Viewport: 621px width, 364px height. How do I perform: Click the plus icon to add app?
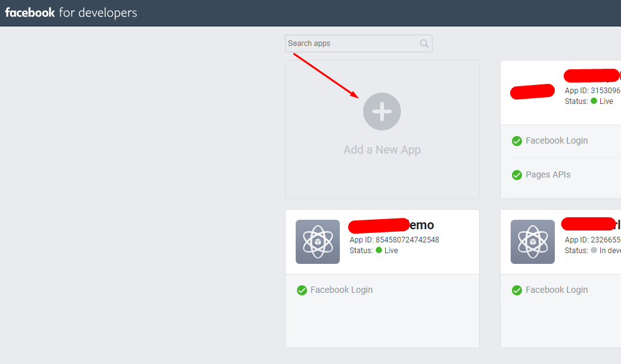(382, 111)
